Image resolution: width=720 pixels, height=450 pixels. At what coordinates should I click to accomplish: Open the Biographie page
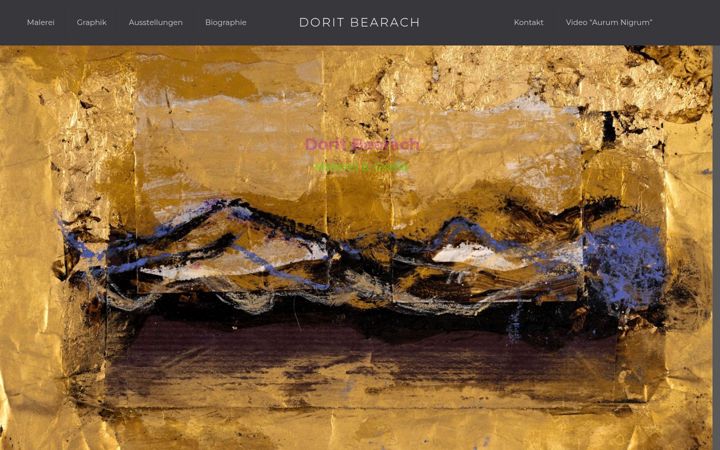pyautogui.click(x=225, y=22)
